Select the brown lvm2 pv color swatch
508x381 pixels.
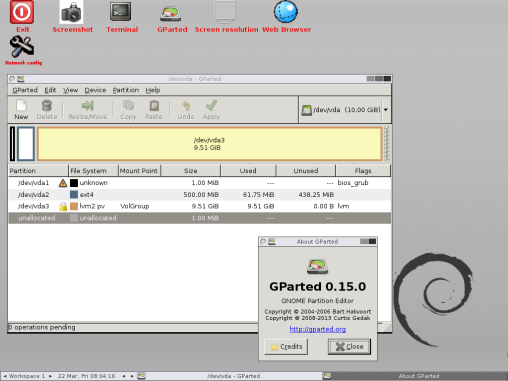pos(74,206)
